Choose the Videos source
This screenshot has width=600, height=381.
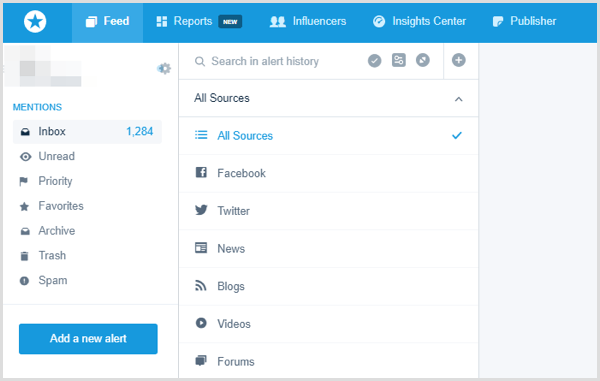[x=328, y=324]
